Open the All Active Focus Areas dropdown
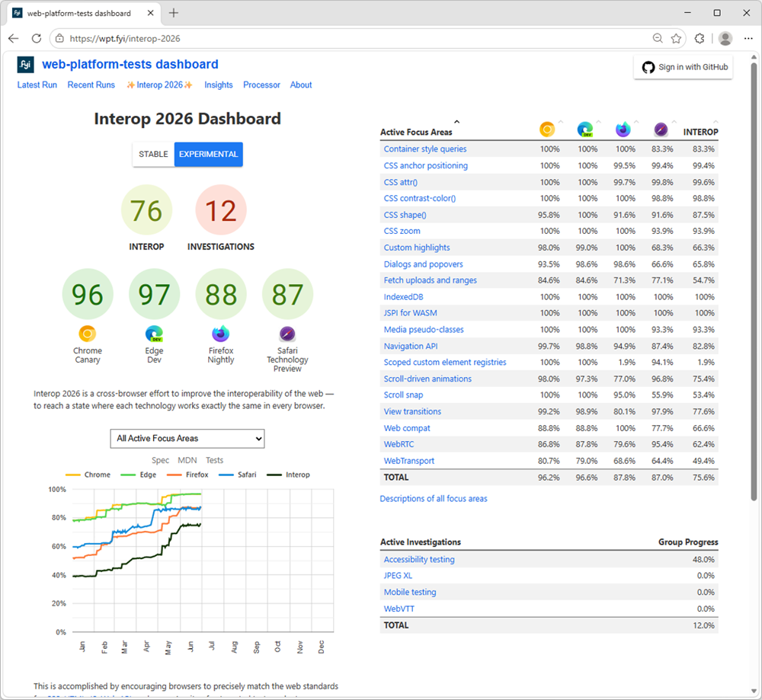Viewport: 762px width, 700px height. (187, 439)
